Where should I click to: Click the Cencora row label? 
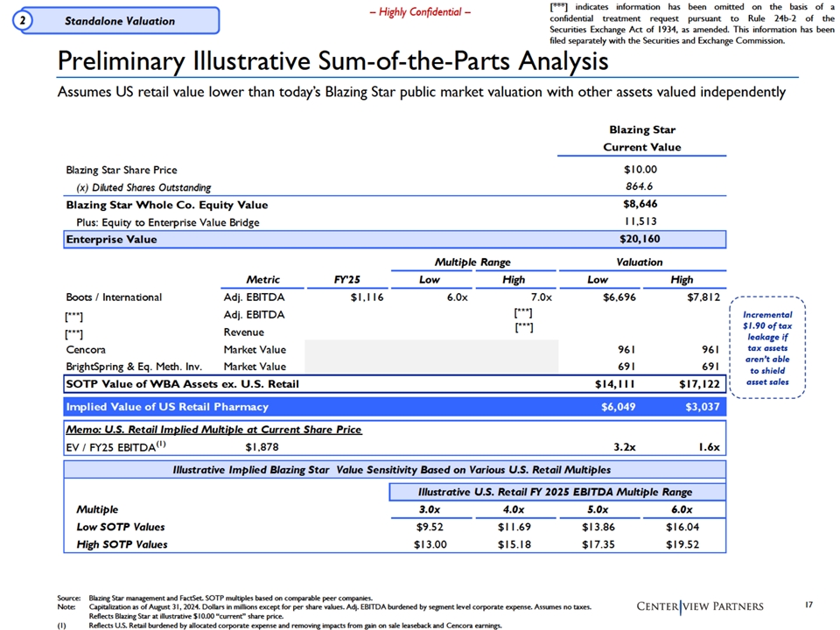(x=86, y=350)
